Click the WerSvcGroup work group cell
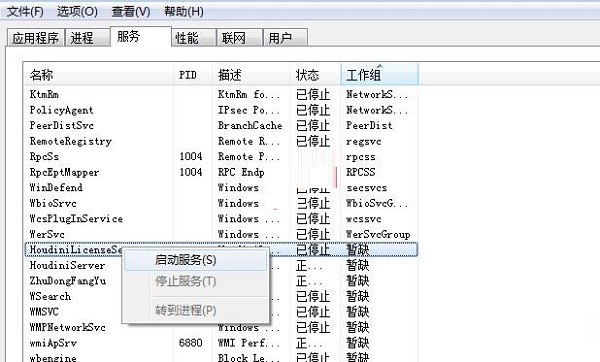The height and width of the screenshot is (362, 600). [378, 234]
